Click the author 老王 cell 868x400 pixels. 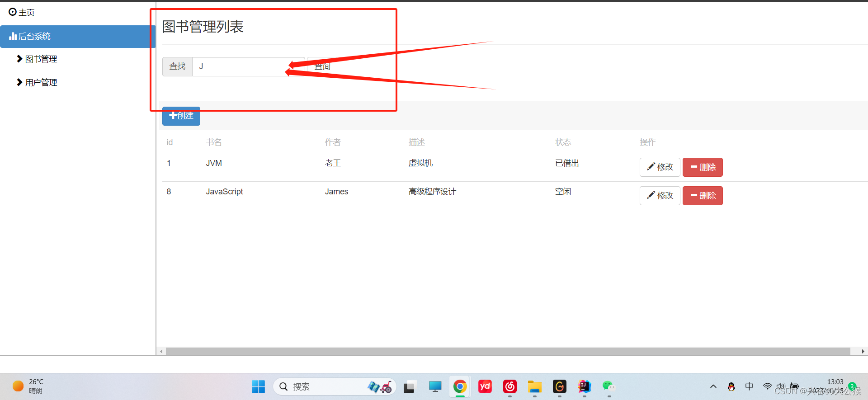tap(333, 163)
